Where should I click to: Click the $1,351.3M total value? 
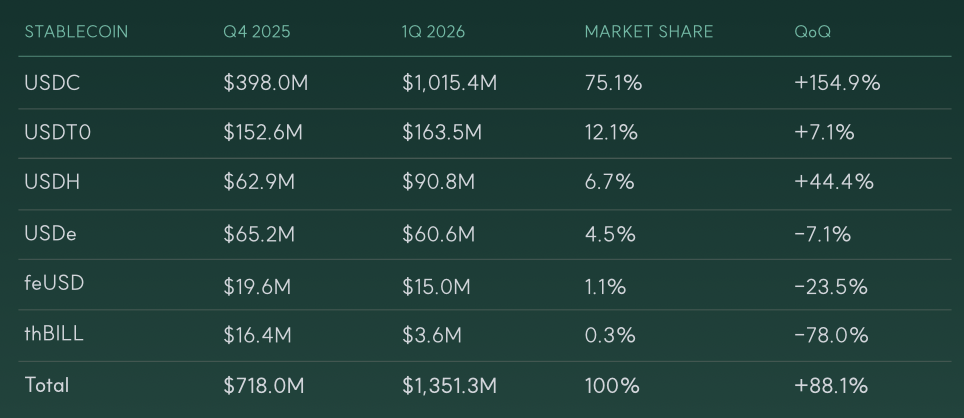[449, 386]
